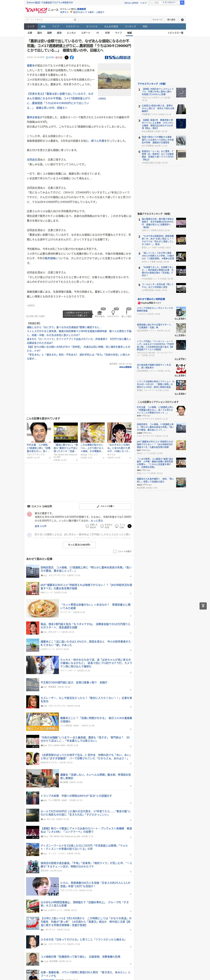Screen dimensions: 210x980
Task: Click the commenter's pink avatar icon
Action: (29, 514)
